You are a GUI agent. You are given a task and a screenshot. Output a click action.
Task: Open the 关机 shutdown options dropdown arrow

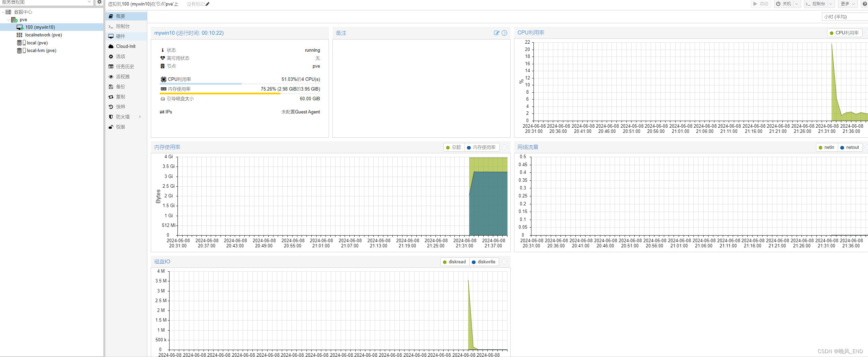pyautogui.click(x=797, y=4)
